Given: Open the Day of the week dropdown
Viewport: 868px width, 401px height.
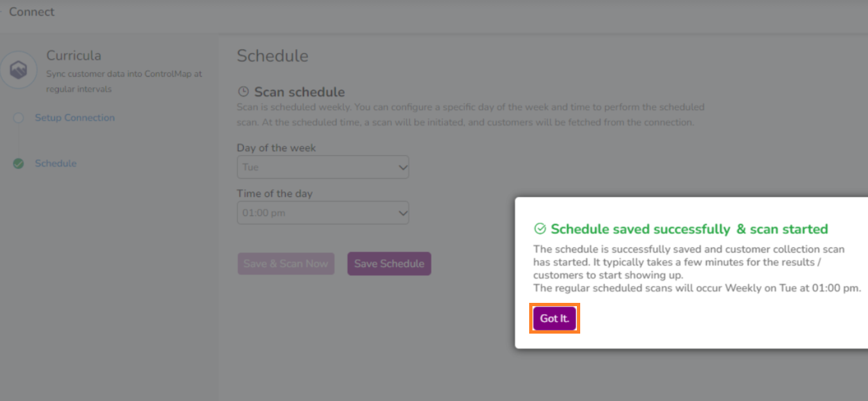Looking at the screenshot, I should 322,167.
